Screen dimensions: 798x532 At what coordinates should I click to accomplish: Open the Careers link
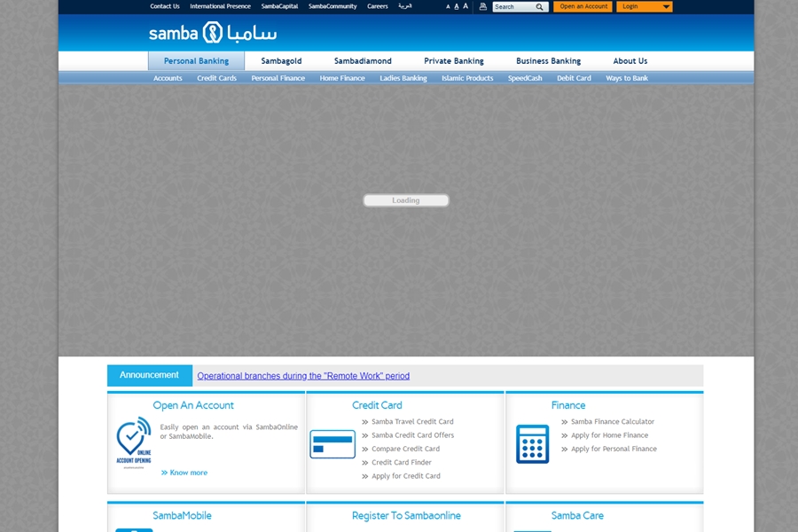click(378, 6)
